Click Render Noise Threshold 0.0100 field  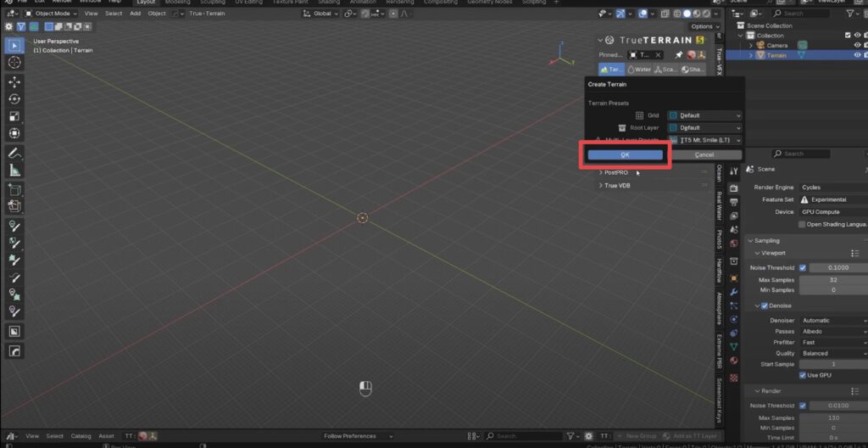838,406
